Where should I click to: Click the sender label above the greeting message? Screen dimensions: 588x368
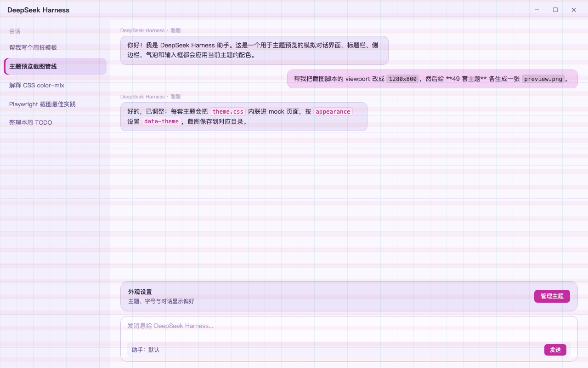150,30
